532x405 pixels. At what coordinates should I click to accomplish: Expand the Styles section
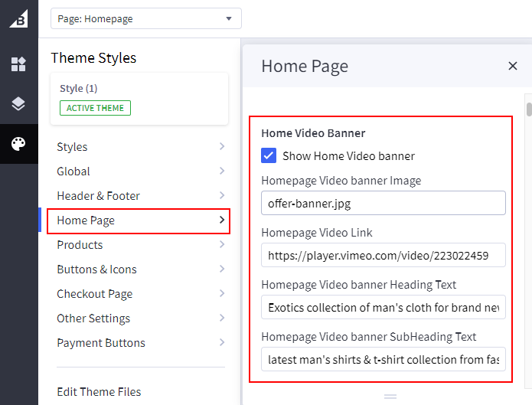139,147
